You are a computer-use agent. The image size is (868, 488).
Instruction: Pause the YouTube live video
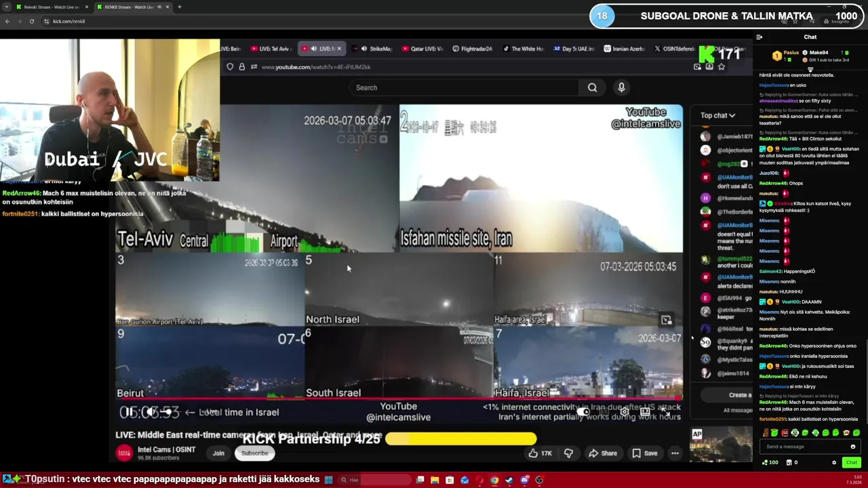(130, 411)
